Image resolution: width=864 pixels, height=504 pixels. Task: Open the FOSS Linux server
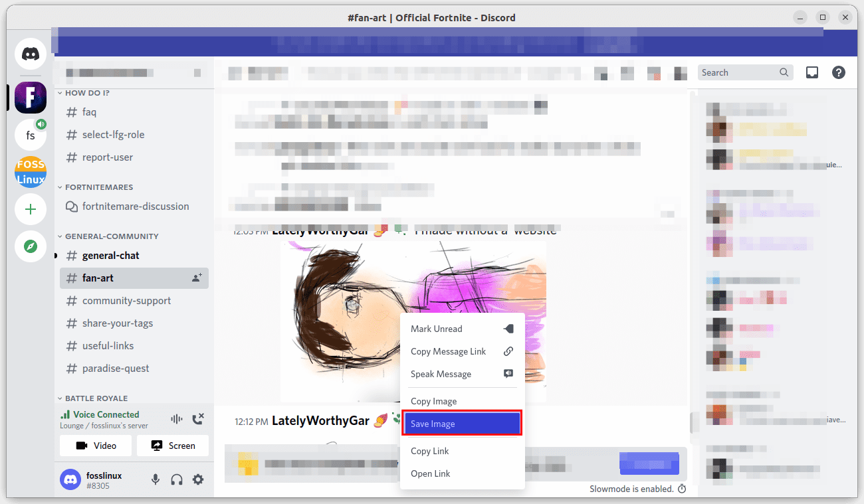coord(31,172)
